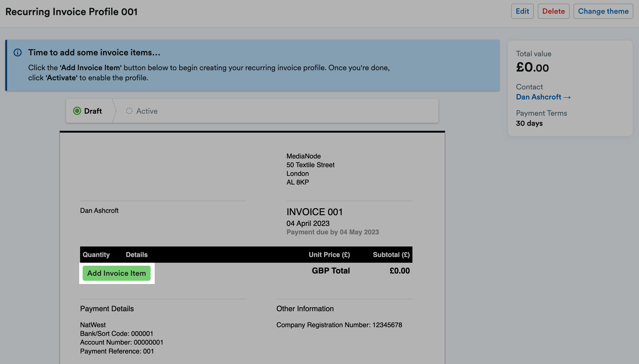Open the Dan Ashcroft contact link
The image size is (639, 364).
pyautogui.click(x=539, y=97)
